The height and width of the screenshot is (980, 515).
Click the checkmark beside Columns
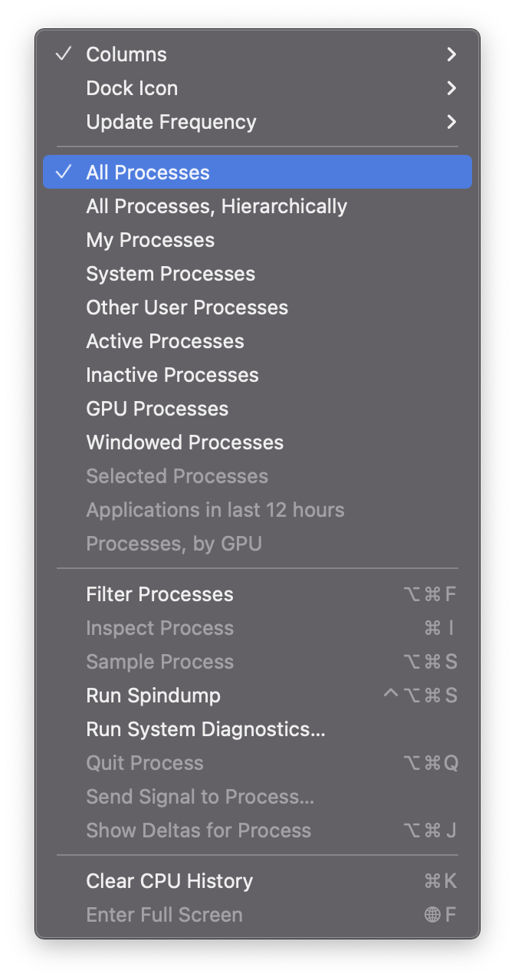64,54
